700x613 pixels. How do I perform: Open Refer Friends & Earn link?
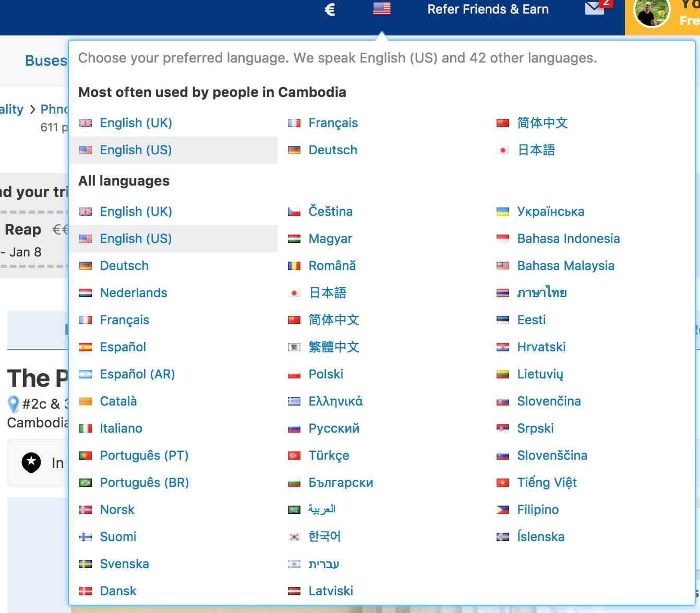pyautogui.click(x=488, y=9)
